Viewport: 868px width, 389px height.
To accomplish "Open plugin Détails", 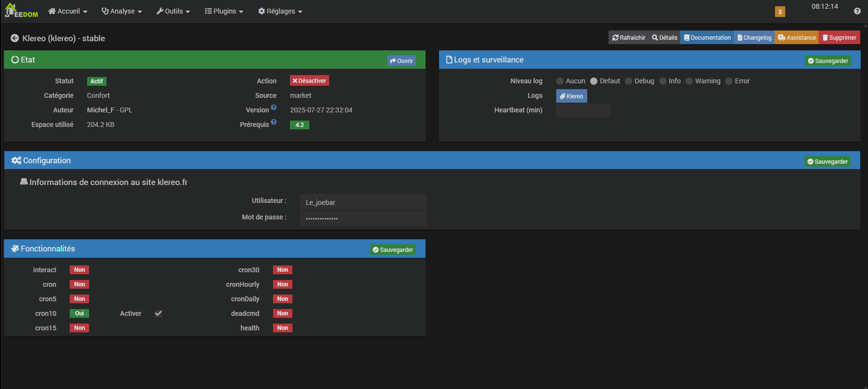I will pyautogui.click(x=664, y=38).
